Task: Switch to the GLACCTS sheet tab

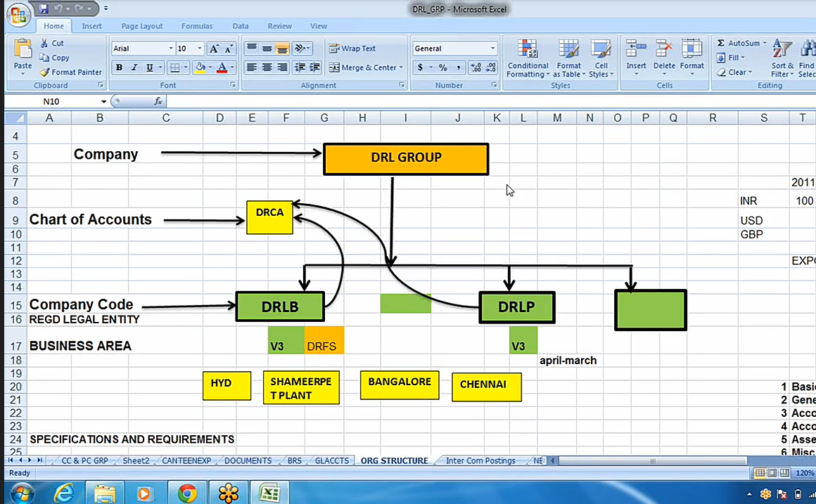Action: [331, 461]
